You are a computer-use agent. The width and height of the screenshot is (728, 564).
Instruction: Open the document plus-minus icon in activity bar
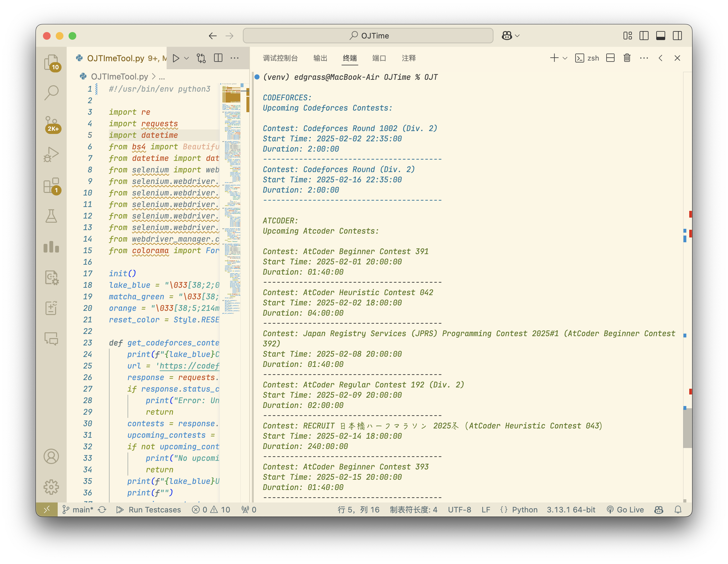pyautogui.click(x=51, y=308)
